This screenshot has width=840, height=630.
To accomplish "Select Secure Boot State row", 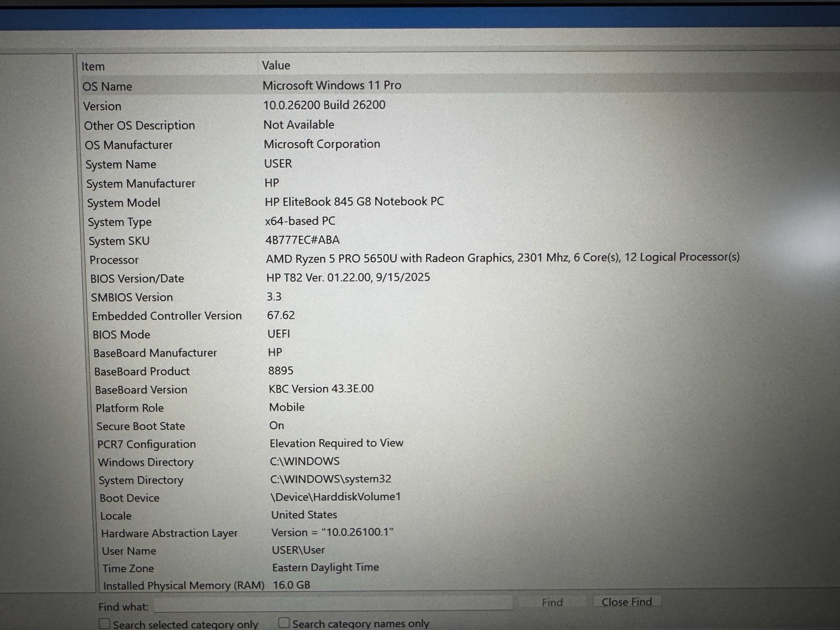I will (x=141, y=426).
